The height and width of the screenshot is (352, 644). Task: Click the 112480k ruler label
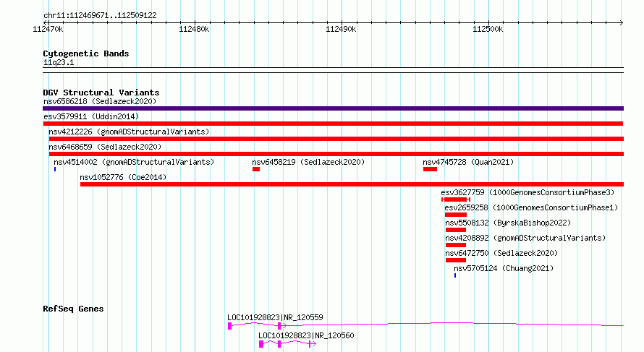[194, 29]
